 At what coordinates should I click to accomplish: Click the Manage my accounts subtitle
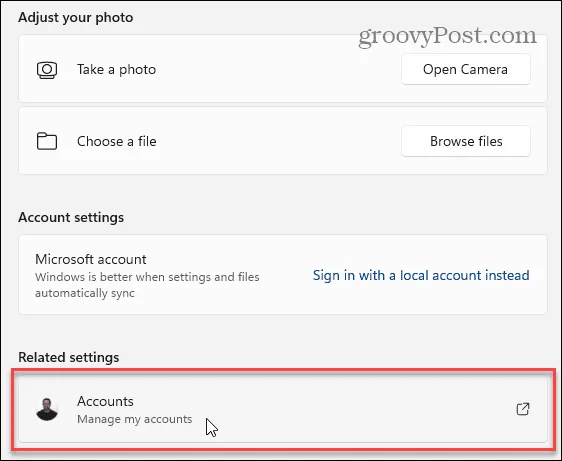(x=134, y=419)
